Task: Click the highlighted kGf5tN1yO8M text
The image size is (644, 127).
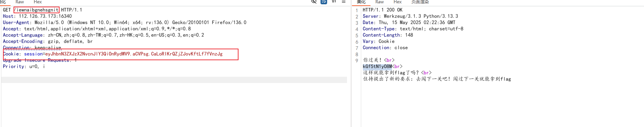Action: [377, 66]
